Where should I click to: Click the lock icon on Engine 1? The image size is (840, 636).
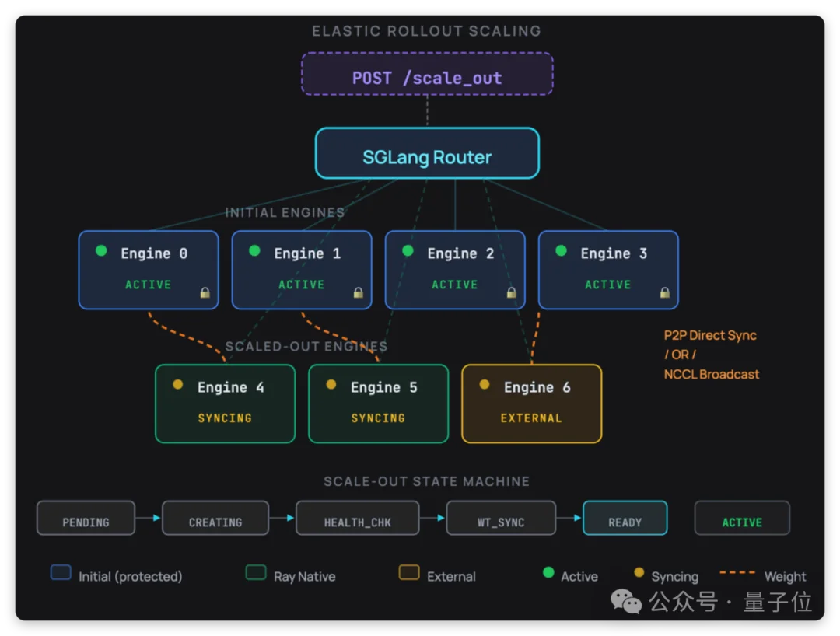[359, 293]
